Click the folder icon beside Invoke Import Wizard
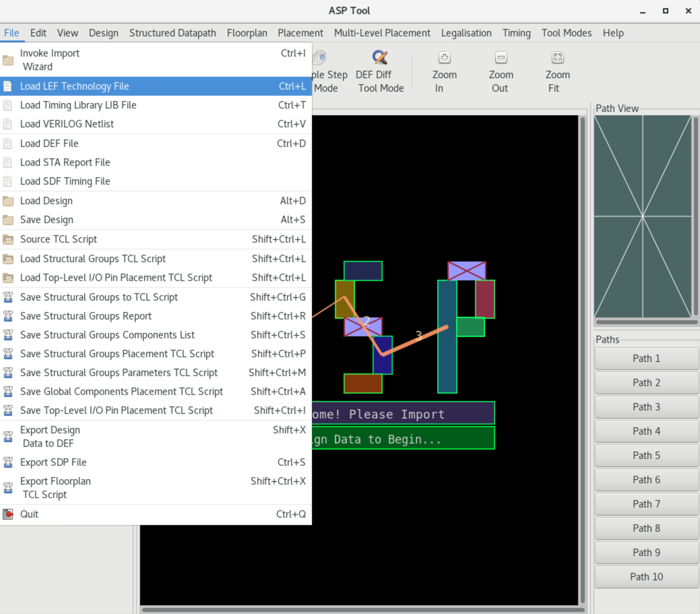Image resolution: width=700 pixels, height=614 pixels. pyautogui.click(x=8, y=60)
